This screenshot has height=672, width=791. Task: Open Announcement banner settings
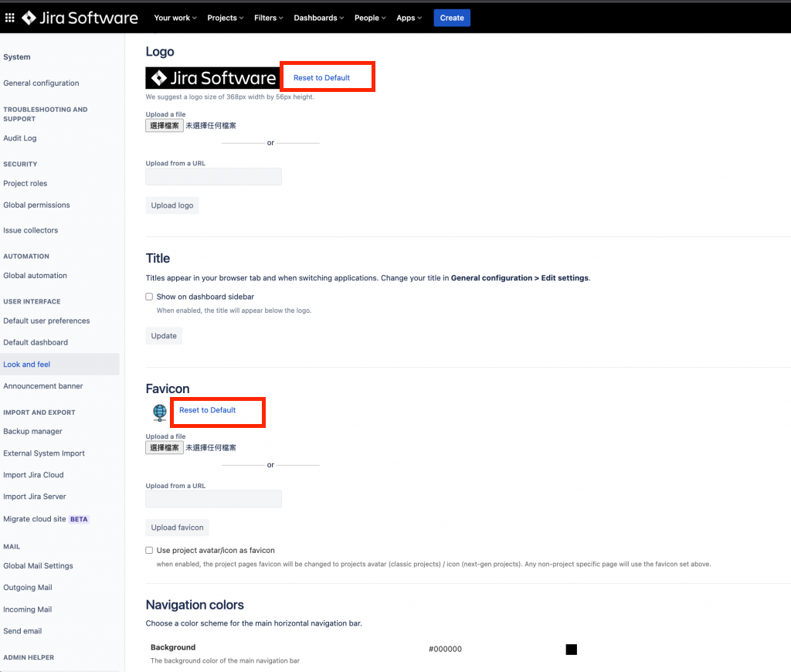pyautogui.click(x=43, y=386)
